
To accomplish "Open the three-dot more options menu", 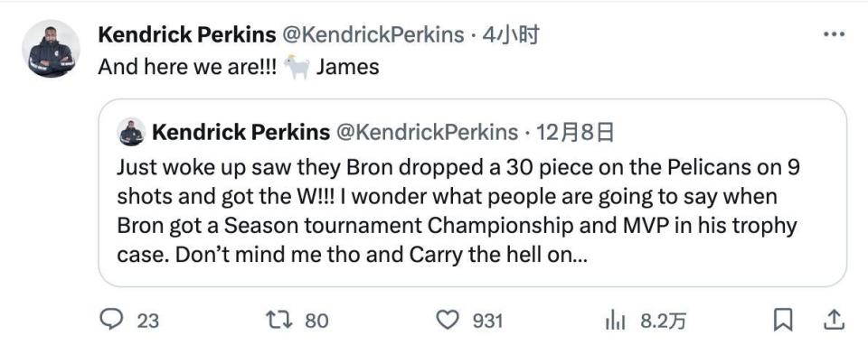I will click(x=835, y=34).
